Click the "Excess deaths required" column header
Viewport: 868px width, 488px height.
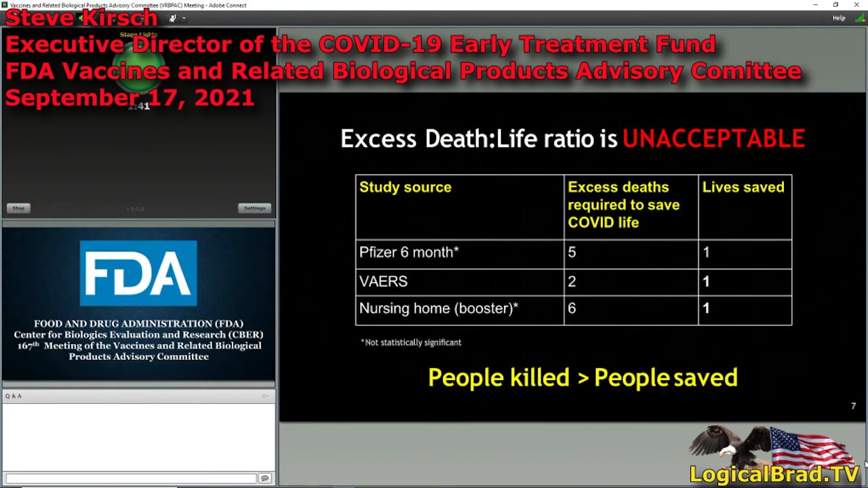[631, 207]
